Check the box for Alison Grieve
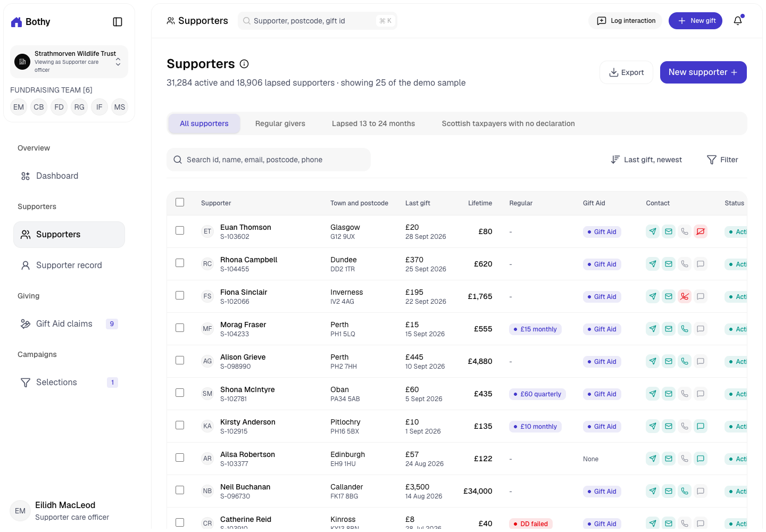766x532 pixels. click(x=180, y=360)
